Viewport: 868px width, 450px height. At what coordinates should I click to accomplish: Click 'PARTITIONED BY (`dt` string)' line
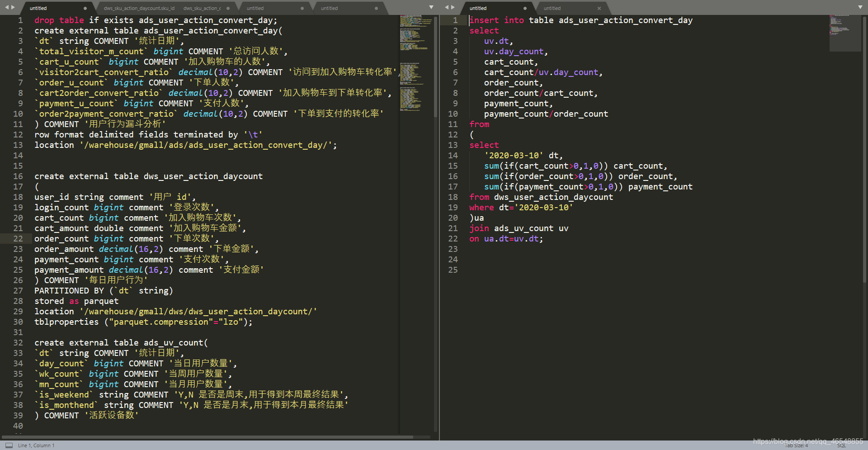104,290
